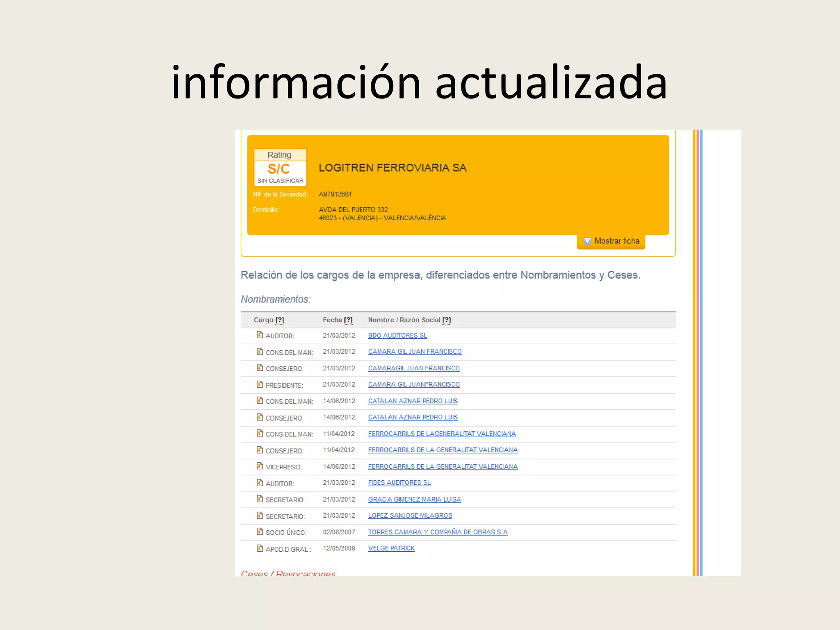Click the slide title información actualizada
Viewport: 840px width, 630px height.
[420, 82]
